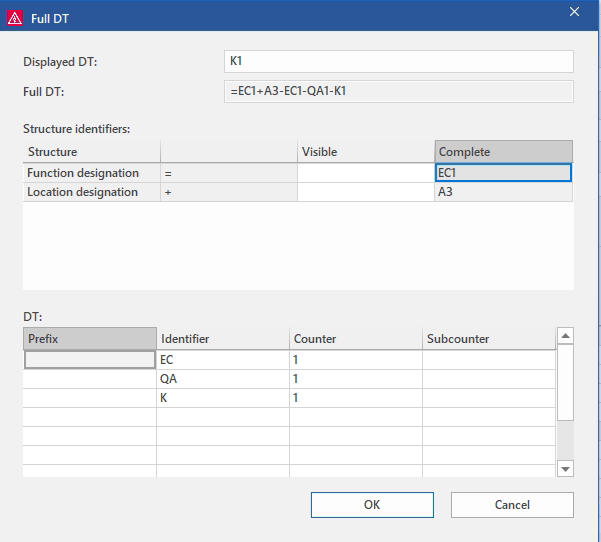Click the Structure column header
Image resolution: width=601 pixels, height=542 pixels.
pyautogui.click(x=91, y=152)
